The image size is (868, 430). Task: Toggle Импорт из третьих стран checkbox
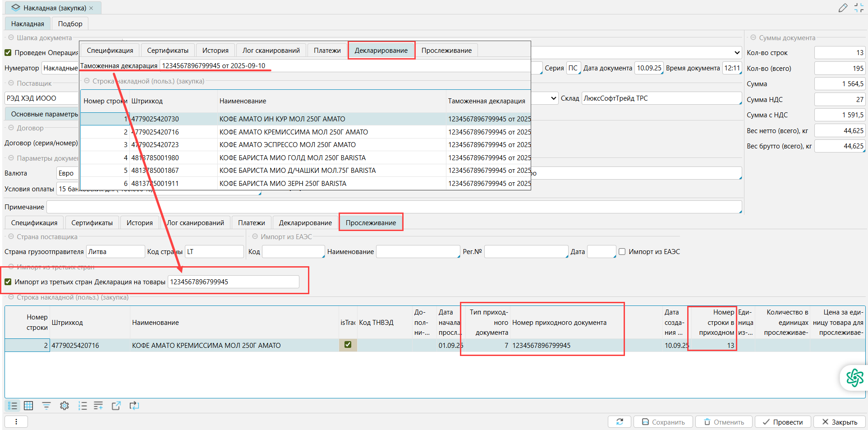[8, 282]
